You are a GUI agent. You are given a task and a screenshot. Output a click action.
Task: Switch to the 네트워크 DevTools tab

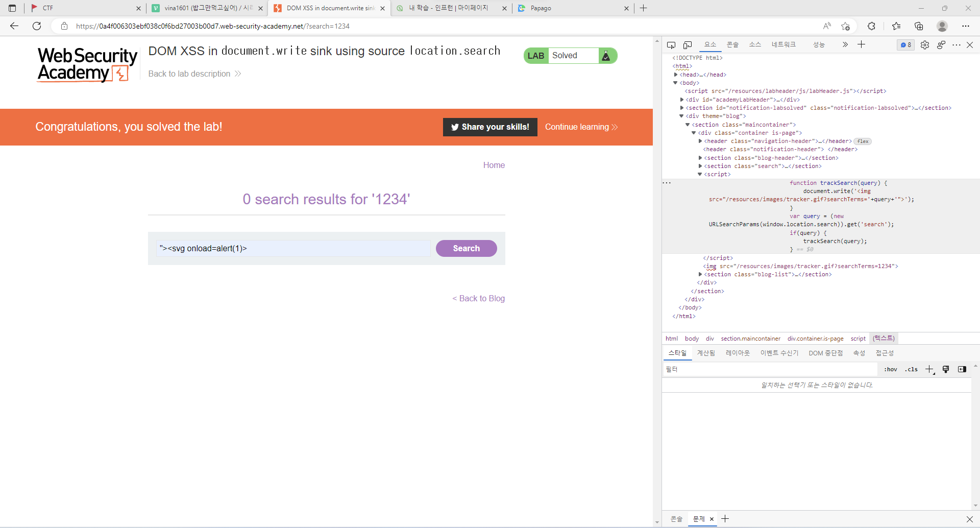click(x=783, y=44)
